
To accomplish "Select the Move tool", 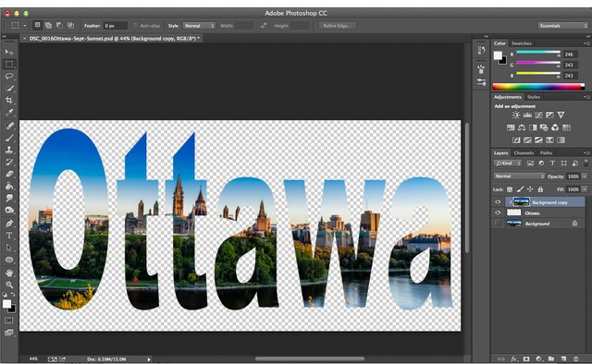I will pyautogui.click(x=9, y=52).
